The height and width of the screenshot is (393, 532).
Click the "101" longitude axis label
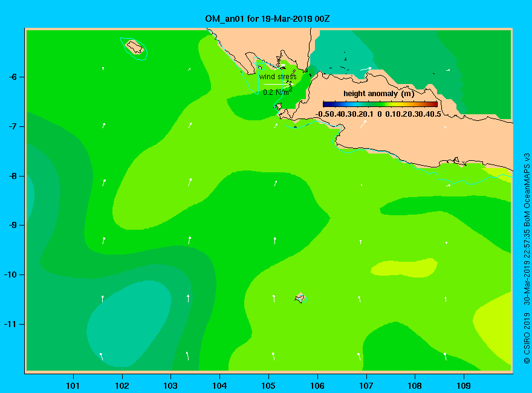tap(73, 386)
